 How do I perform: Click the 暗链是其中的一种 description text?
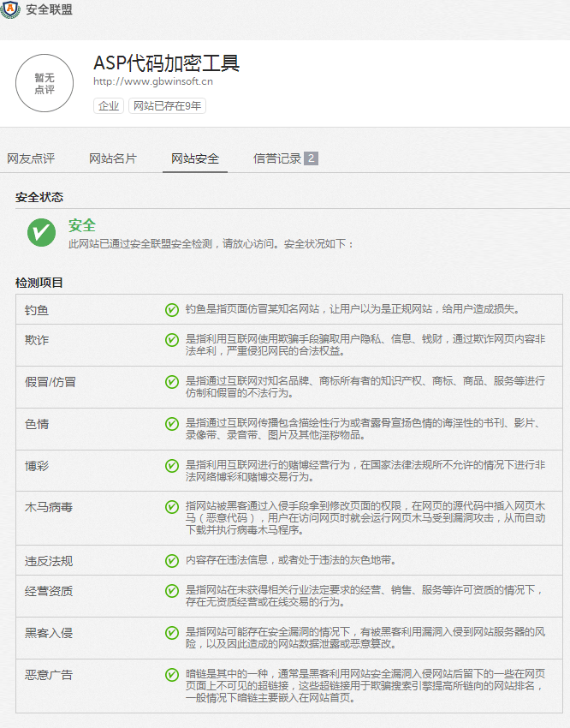(365, 686)
